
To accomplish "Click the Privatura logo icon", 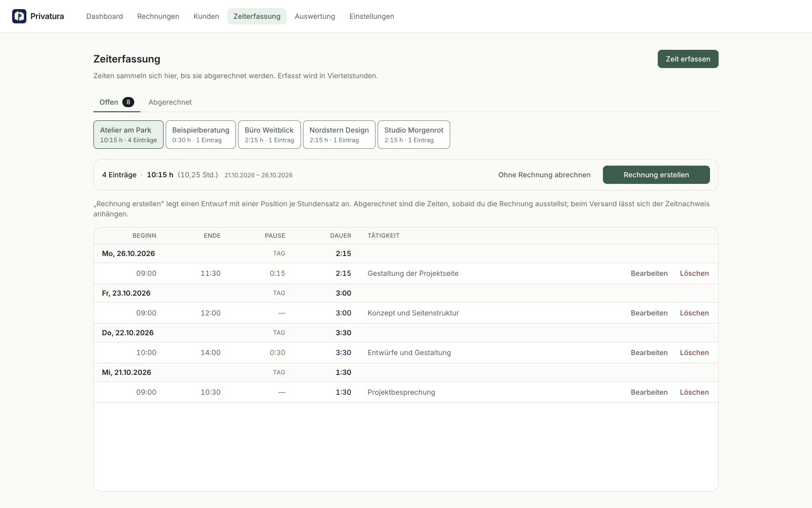I will pyautogui.click(x=19, y=16).
